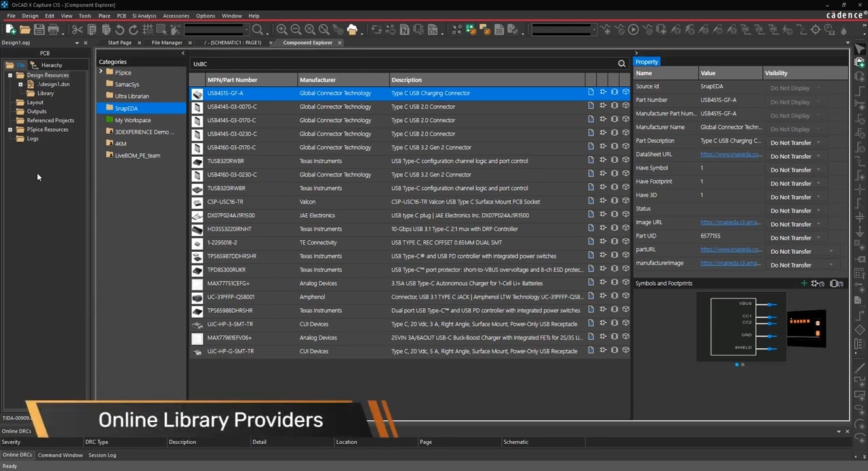This screenshot has width=868, height=471.
Task: Select the SamacSys category
Action: coord(127,84)
